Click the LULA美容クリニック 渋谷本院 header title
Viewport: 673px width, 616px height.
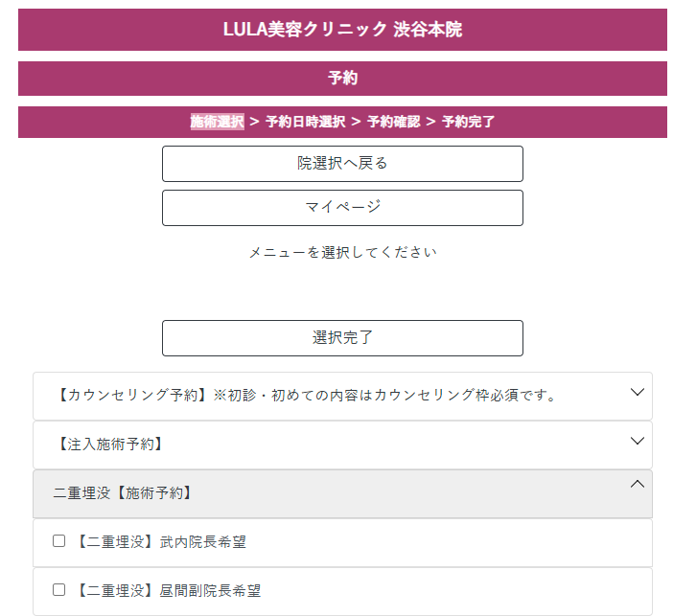(x=342, y=30)
